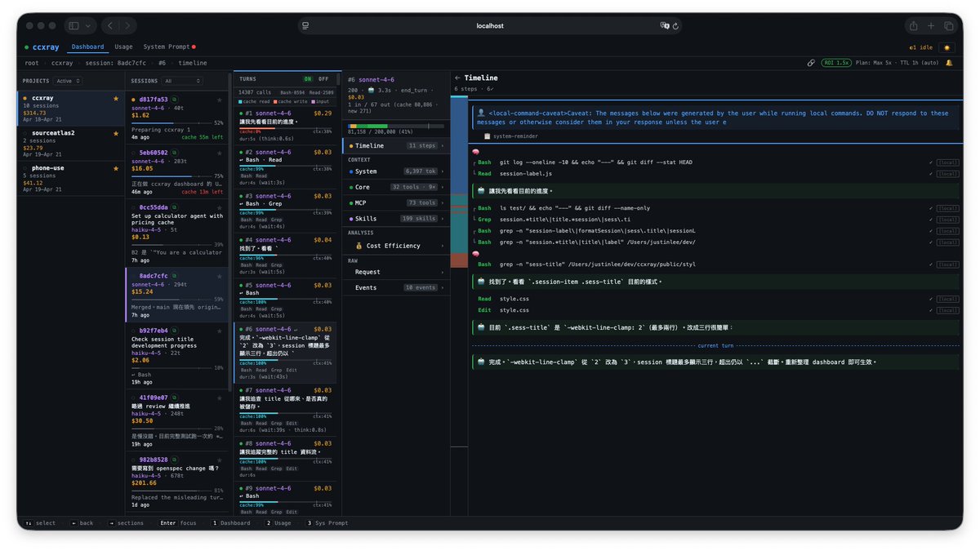Toggle light theme with sun icon

[x=947, y=47]
